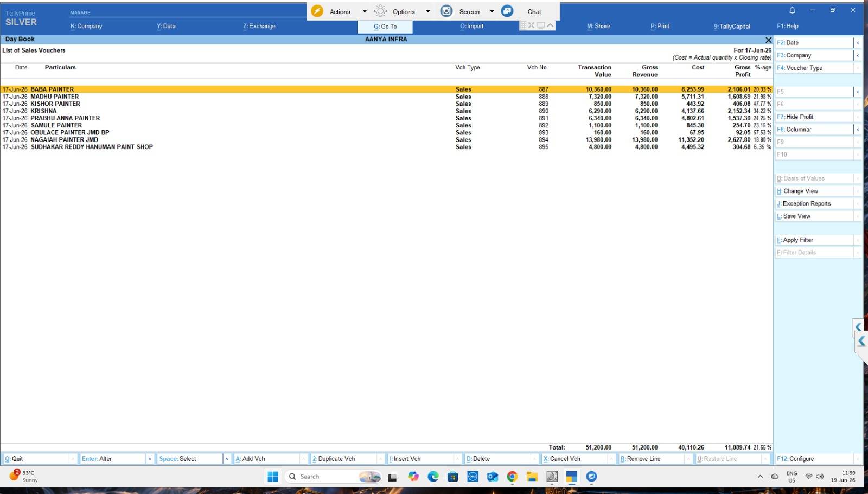The width and height of the screenshot is (868, 494).
Task: Open the Y: Data menu
Action: tap(166, 26)
